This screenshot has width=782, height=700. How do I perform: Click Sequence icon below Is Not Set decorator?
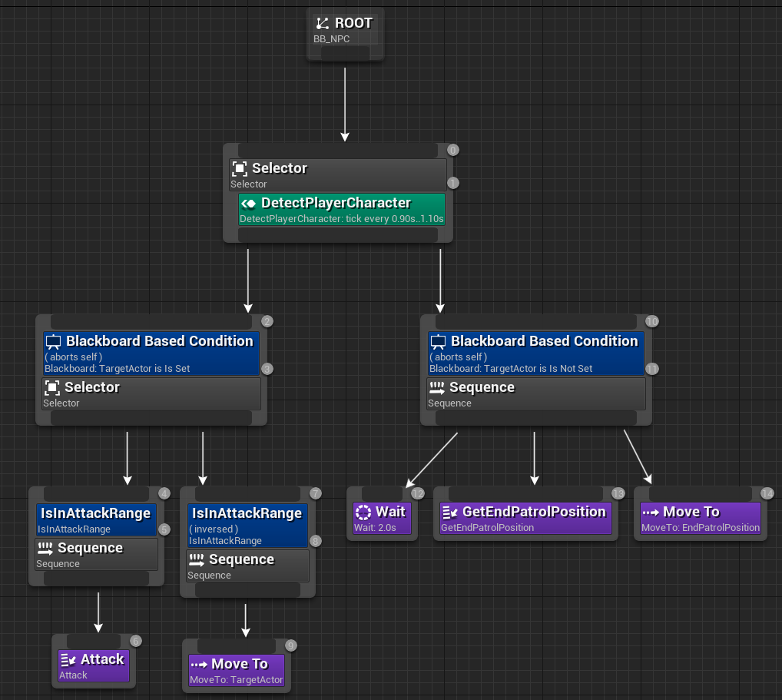coord(437,388)
